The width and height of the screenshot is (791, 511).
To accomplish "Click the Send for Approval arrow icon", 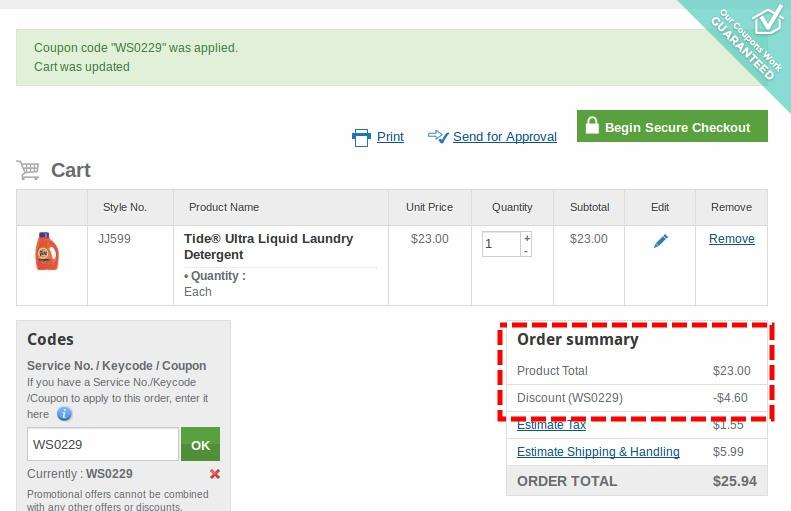I will (x=438, y=136).
